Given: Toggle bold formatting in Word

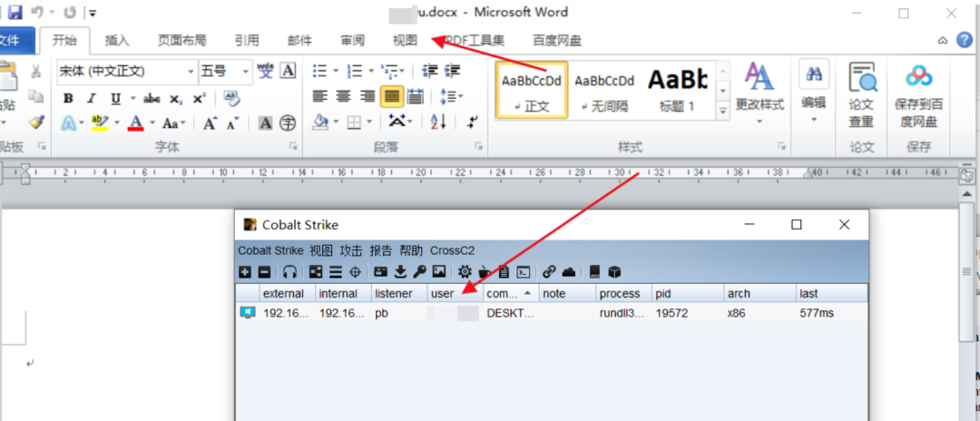Looking at the screenshot, I should 69,99.
